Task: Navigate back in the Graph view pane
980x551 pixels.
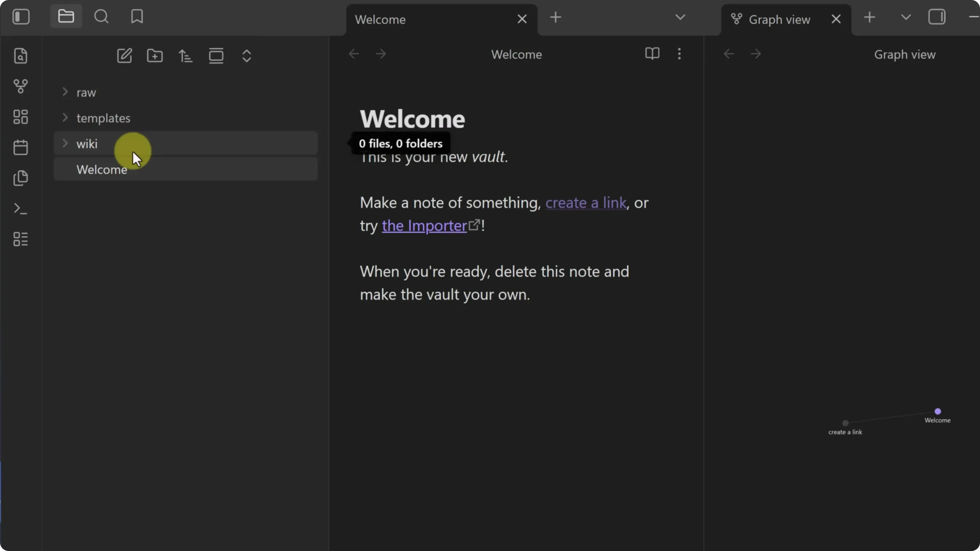Action: [729, 54]
